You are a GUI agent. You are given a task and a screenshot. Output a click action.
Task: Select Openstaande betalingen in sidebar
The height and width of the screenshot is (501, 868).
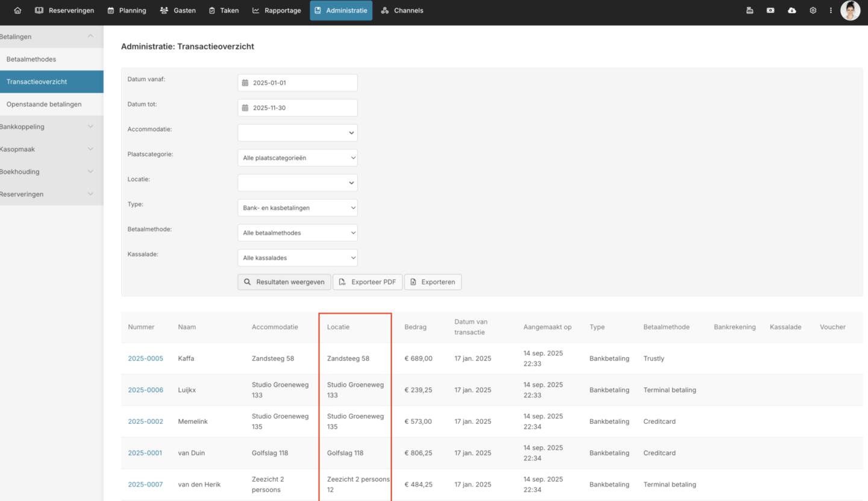44,104
